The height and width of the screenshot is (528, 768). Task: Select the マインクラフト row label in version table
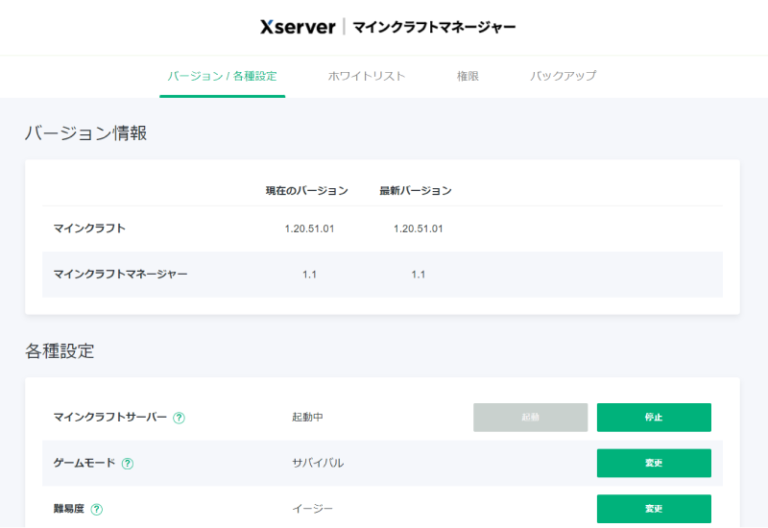(89, 228)
